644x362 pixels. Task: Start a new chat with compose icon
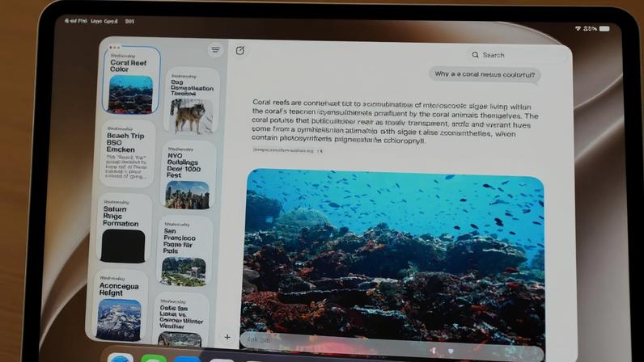coord(240,50)
